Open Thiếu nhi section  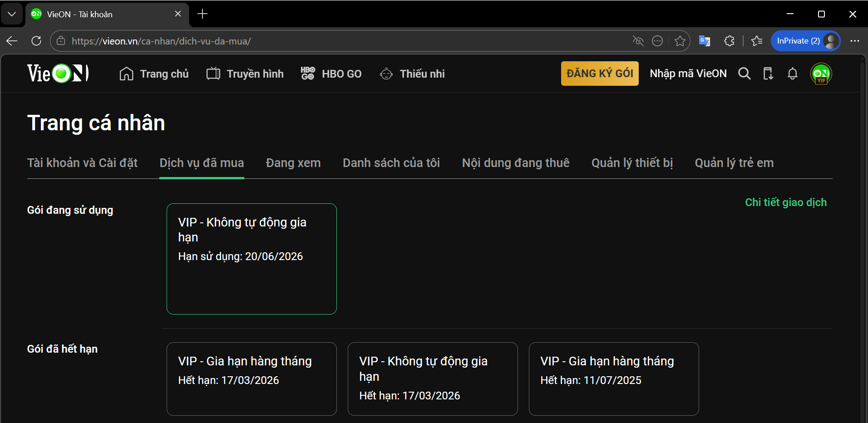pos(412,74)
